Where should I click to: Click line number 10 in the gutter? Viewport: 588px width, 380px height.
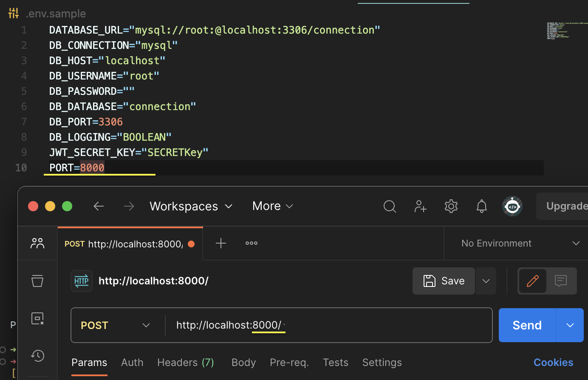21,168
